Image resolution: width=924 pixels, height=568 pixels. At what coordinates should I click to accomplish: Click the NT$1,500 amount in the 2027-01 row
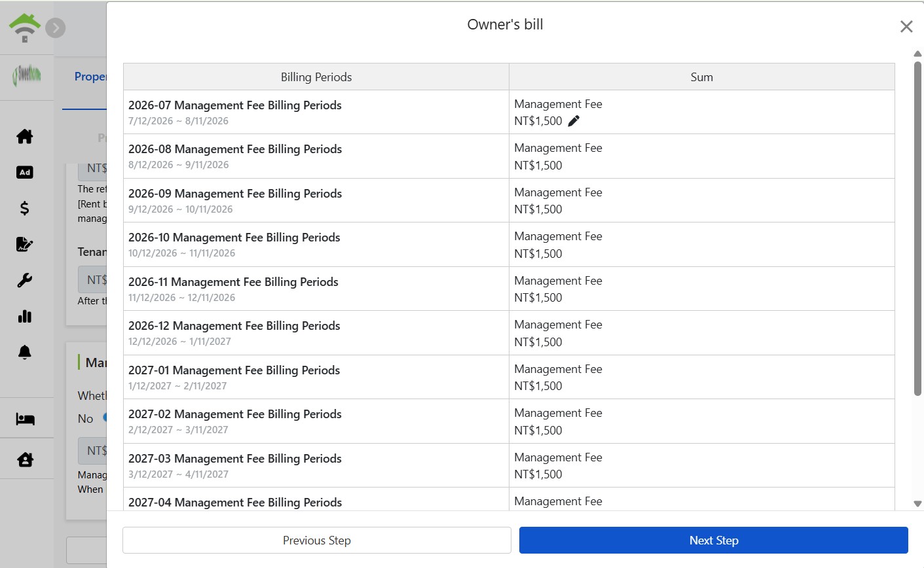pos(538,386)
